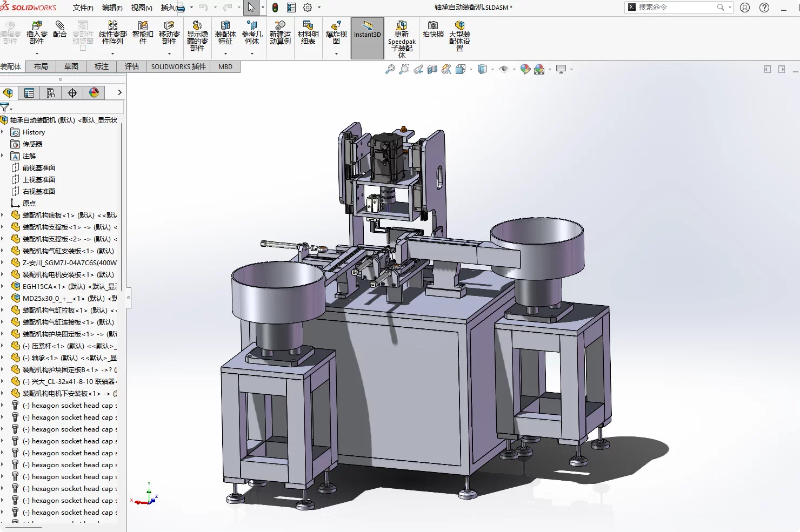The width and height of the screenshot is (800, 532).
Task: Click Dynamic Annotation Views icon
Action: pos(446,69)
